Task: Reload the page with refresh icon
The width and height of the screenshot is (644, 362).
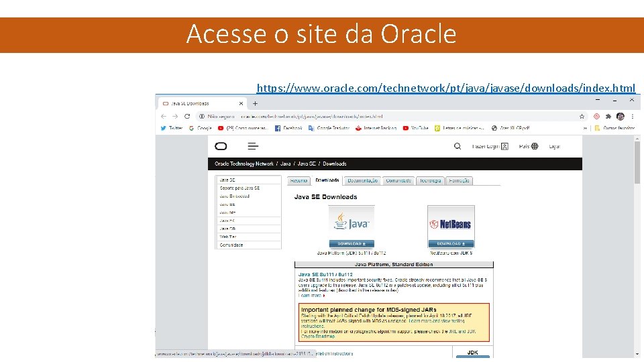Action: tap(187, 117)
